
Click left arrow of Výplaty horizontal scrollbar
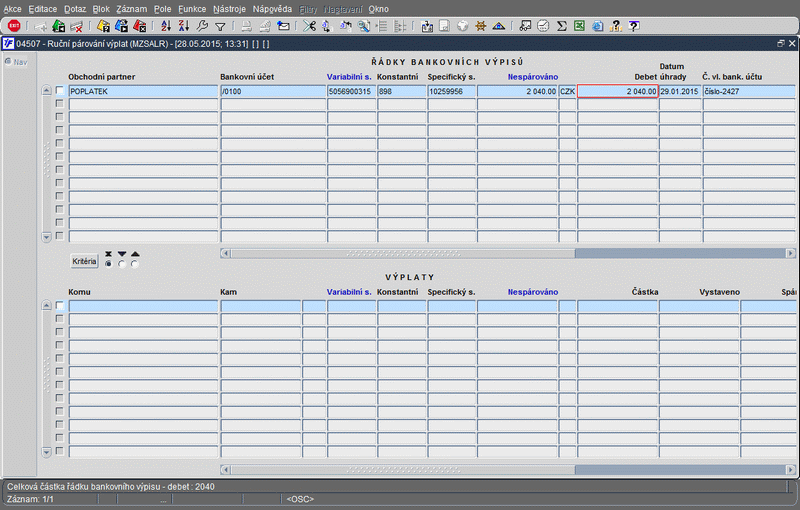pyautogui.click(x=226, y=470)
